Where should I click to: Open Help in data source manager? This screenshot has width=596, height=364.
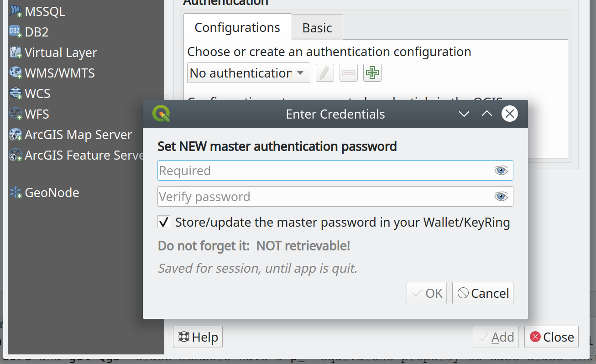click(198, 337)
